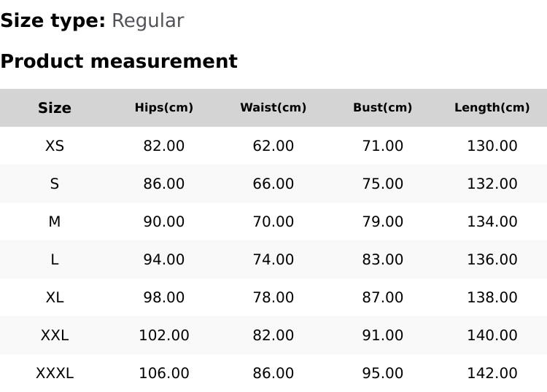Image resolution: width=547 pixels, height=392 pixels.
Task: Click the 83.00 bust value for L
Action: pos(383,259)
